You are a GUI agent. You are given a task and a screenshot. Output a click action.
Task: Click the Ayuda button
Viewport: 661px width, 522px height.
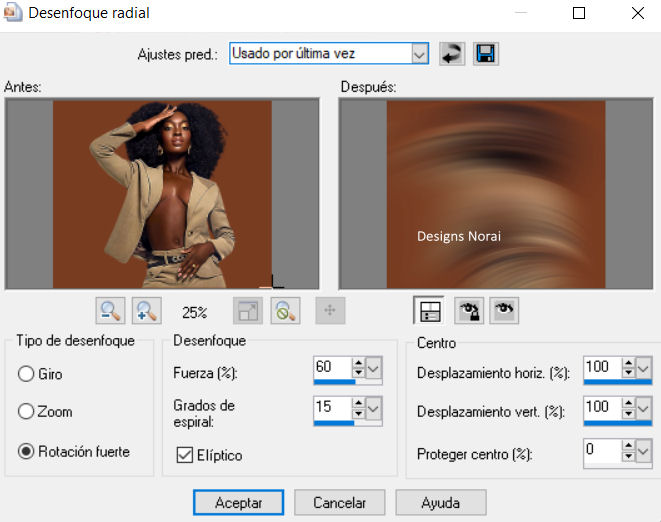[441, 503]
